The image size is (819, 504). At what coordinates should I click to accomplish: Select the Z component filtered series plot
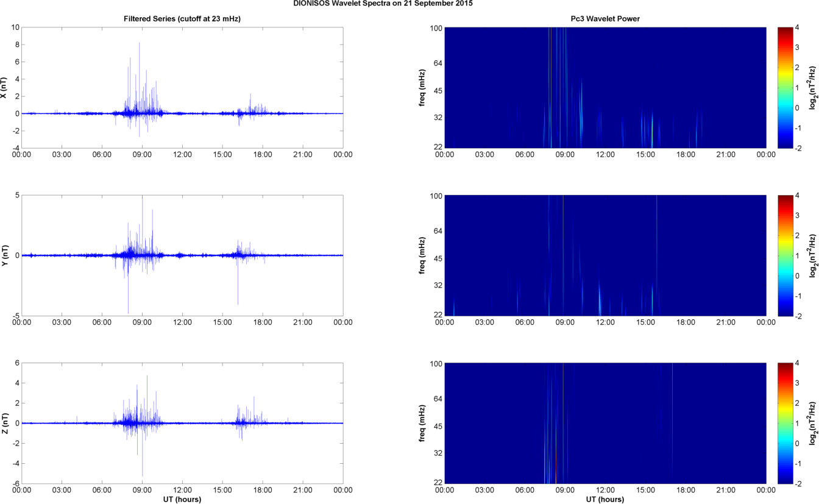pyautogui.click(x=182, y=423)
